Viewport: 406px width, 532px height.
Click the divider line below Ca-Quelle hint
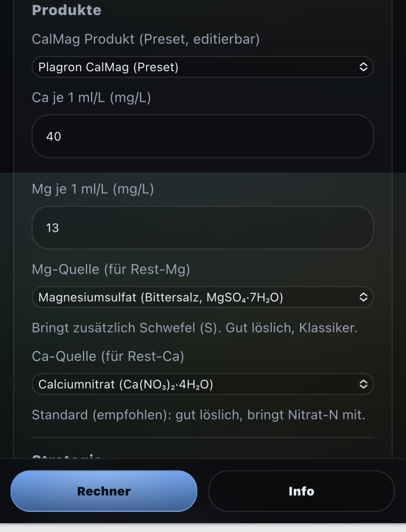[203, 437]
